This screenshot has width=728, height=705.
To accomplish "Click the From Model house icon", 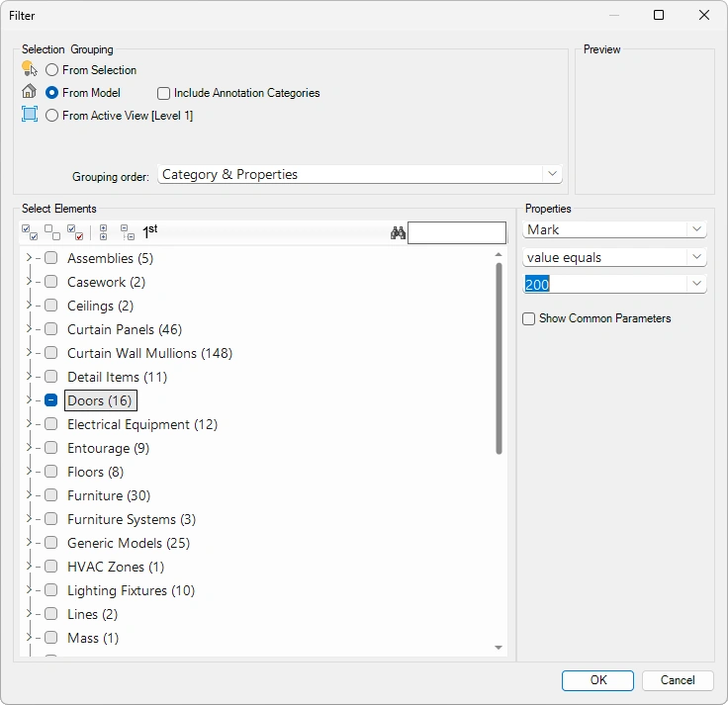I will tap(29, 91).
